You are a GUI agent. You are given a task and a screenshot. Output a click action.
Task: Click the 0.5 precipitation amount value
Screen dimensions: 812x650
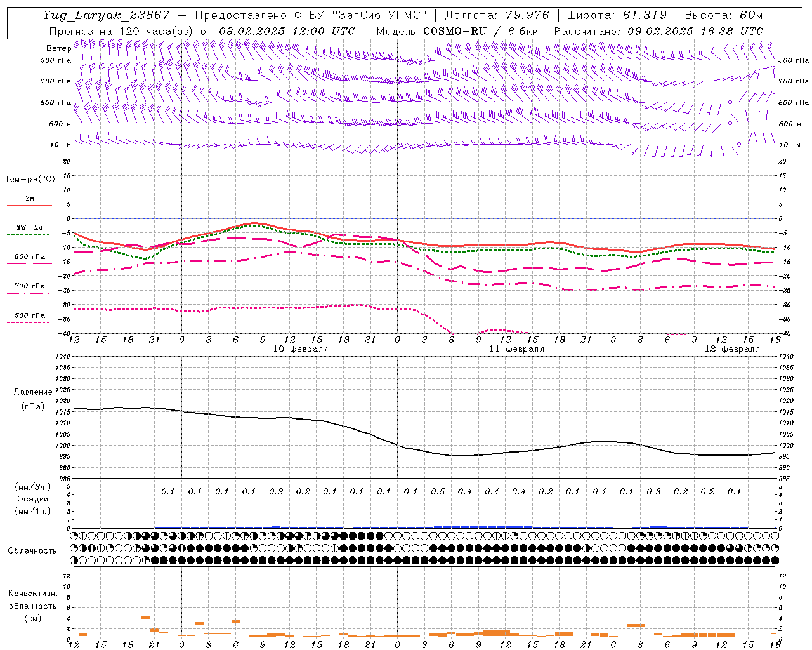coord(438,491)
